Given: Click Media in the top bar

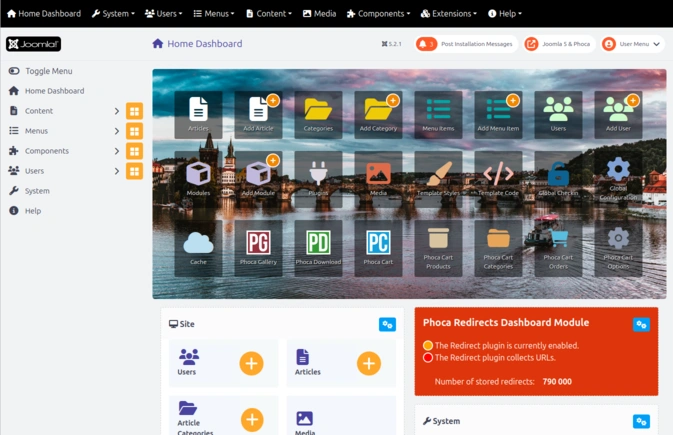Looking at the screenshot, I should tap(319, 14).
